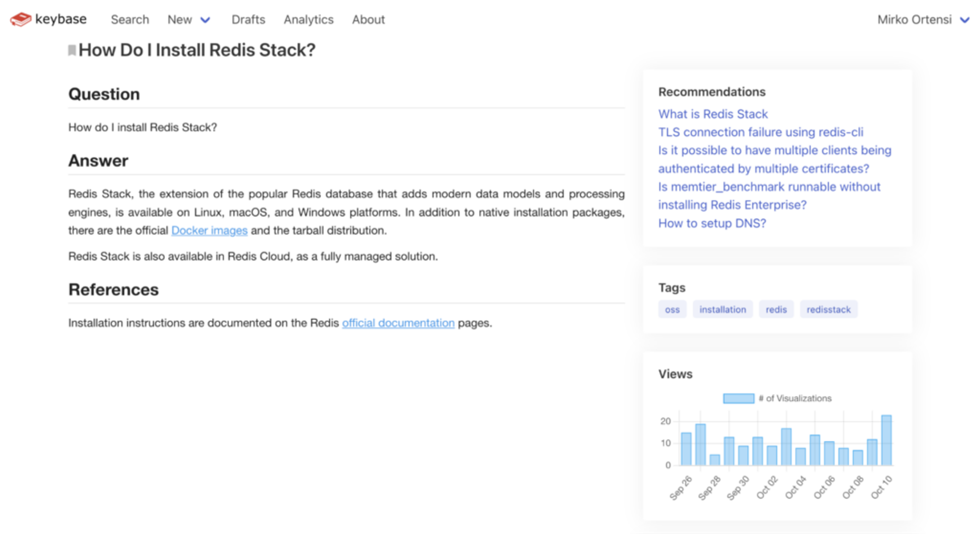This screenshot has height=534, width=980.
Task: Open How to setup DNS? recommendation
Action: pyautogui.click(x=712, y=223)
